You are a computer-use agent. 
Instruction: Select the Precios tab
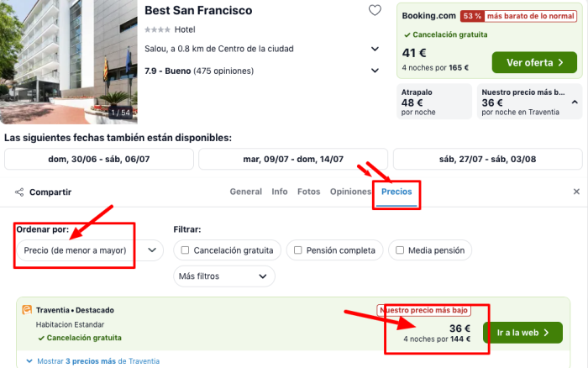[x=396, y=192]
